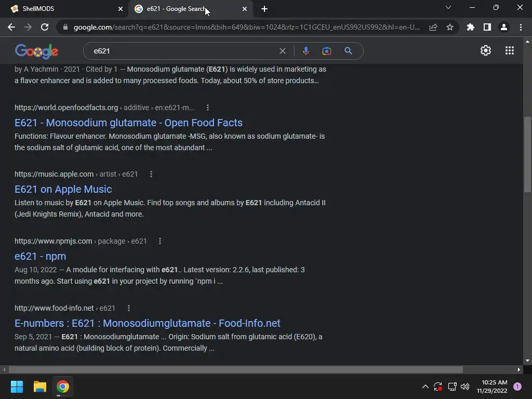Screen dimensions: 532x399
Task: Open Google quick settings gear
Action: tap(486, 50)
